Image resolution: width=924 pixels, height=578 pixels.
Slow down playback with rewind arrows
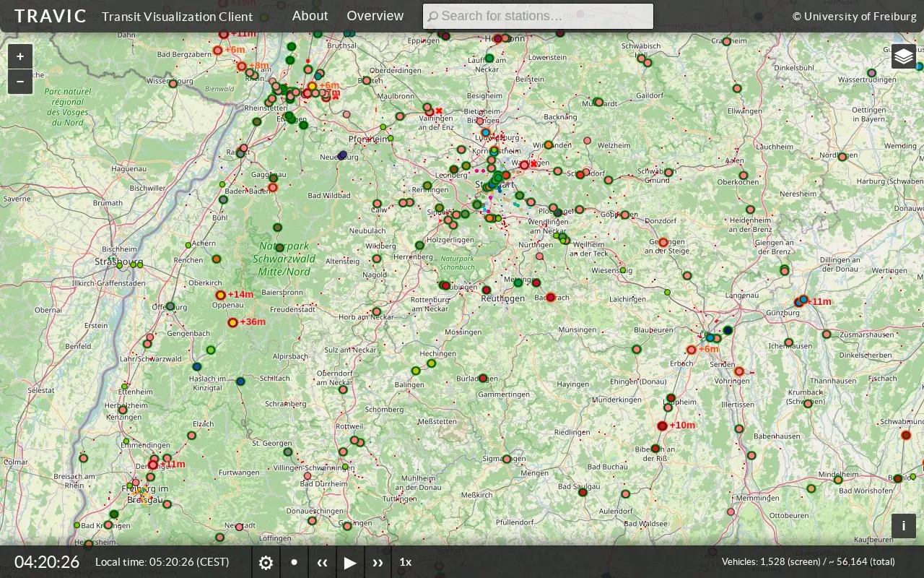[322, 562]
